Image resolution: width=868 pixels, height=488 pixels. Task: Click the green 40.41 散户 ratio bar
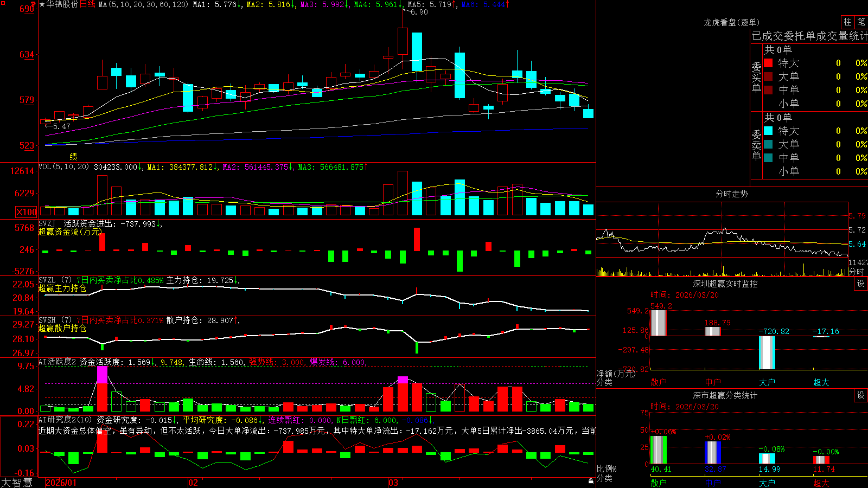coord(658,450)
